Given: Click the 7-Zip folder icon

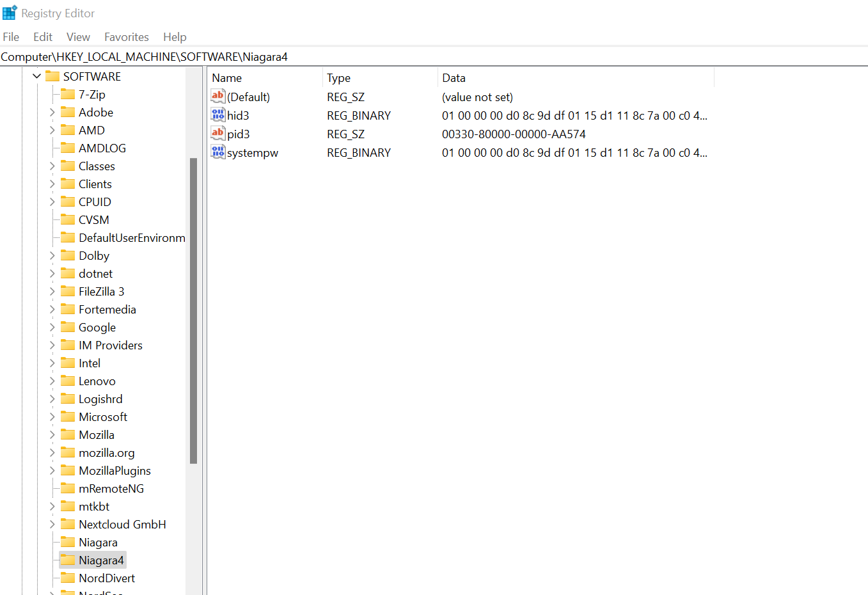Looking at the screenshot, I should [68, 94].
